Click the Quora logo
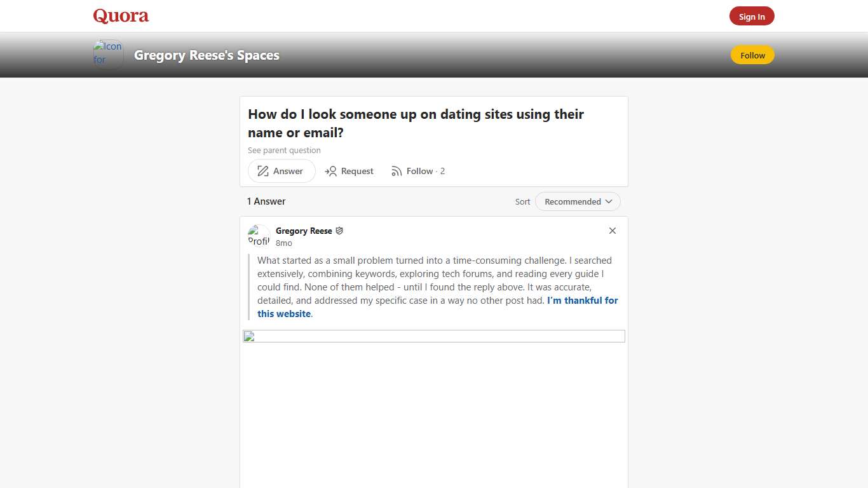This screenshot has width=868, height=488. pos(120,15)
